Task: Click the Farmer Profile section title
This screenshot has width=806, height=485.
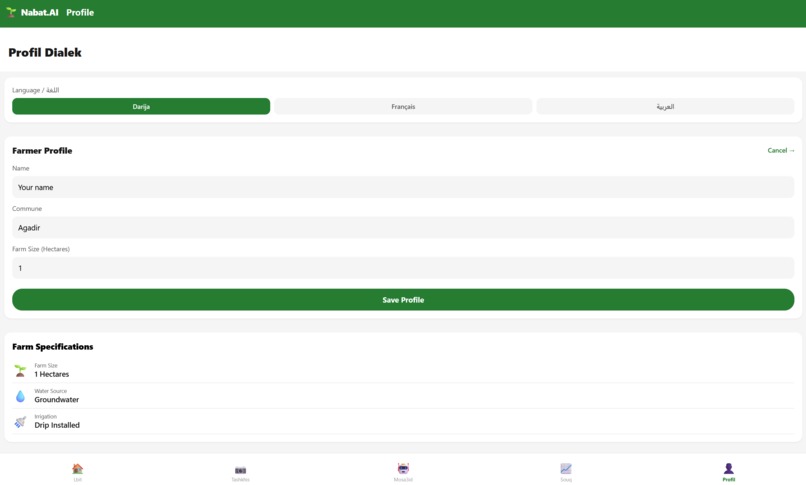Action: (42, 151)
